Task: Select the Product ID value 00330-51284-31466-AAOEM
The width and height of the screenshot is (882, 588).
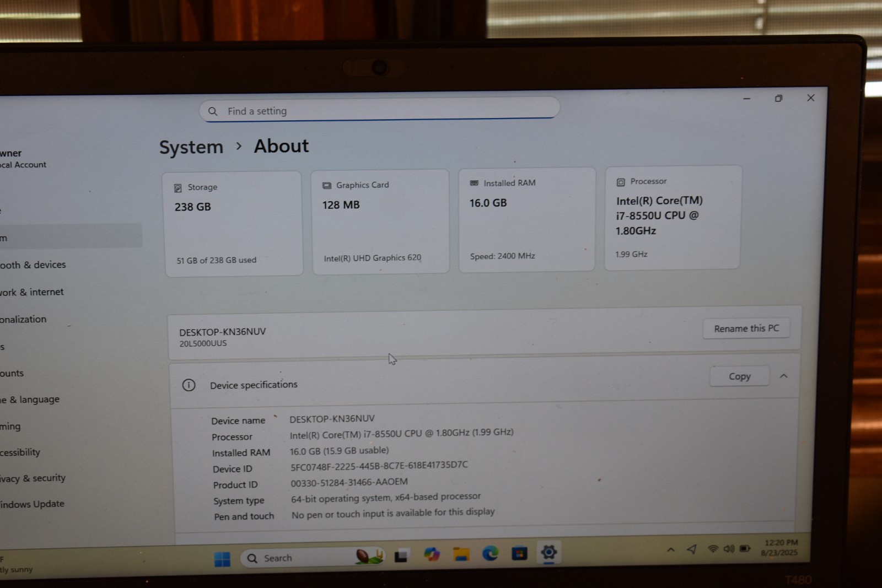Action: pos(349,482)
